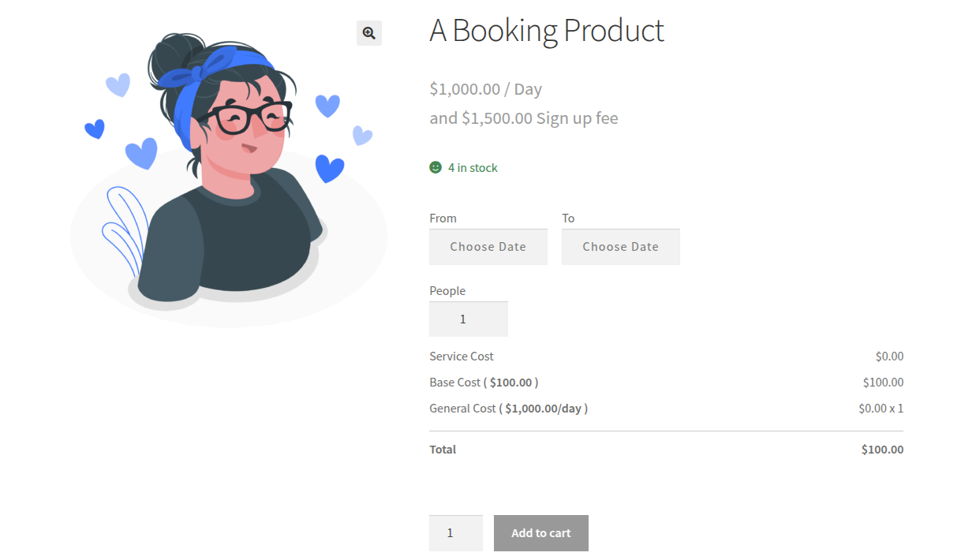Click the magnifier zoom icon on product image

[368, 33]
